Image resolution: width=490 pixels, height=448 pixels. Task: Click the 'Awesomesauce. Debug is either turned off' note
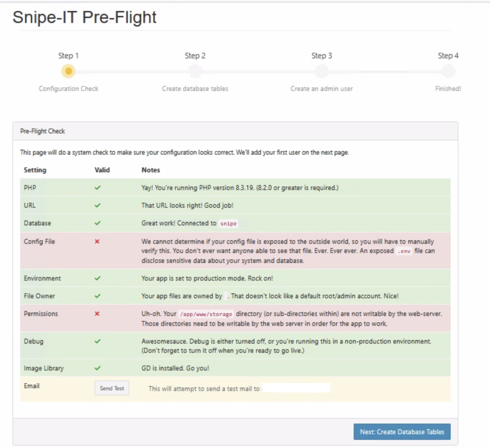[x=286, y=346]
